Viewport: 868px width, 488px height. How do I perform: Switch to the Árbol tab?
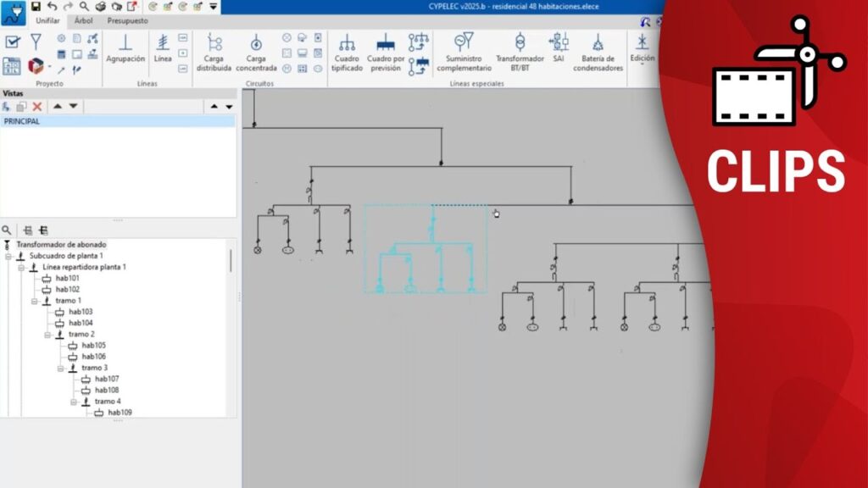coord(84,20)
